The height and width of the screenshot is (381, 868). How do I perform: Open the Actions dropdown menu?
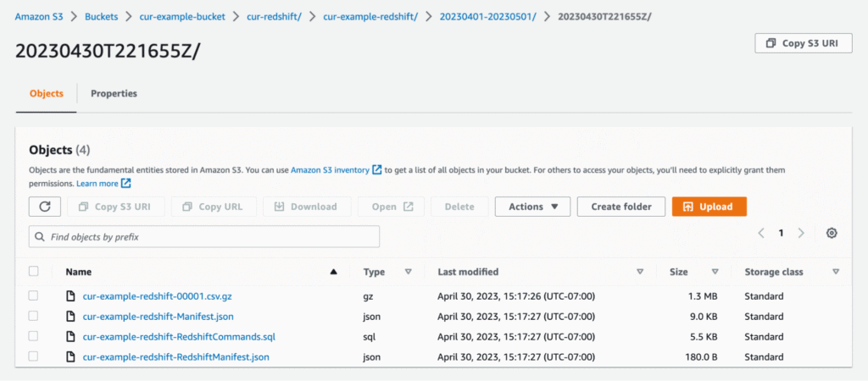pos(532,207)
